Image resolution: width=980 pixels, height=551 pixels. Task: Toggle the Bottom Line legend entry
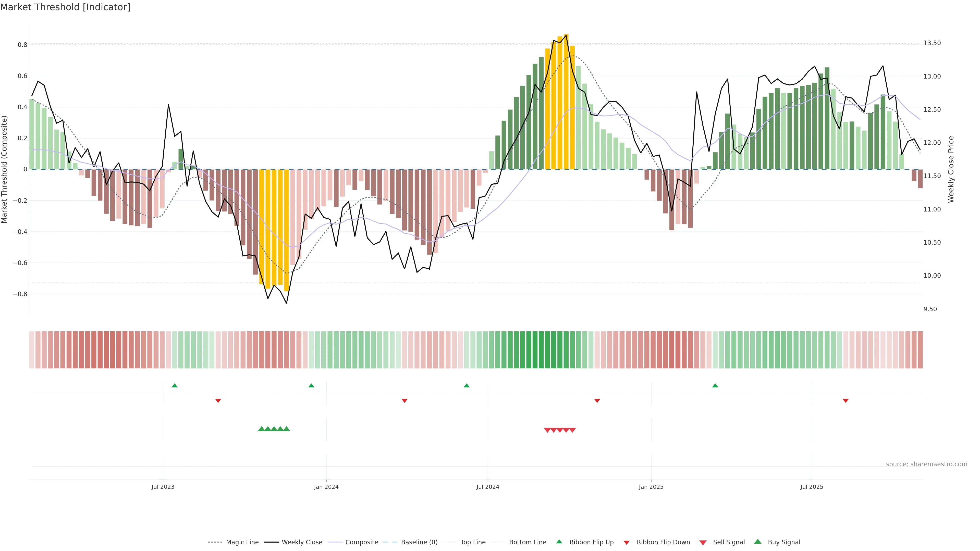click(x=527, y=542)
